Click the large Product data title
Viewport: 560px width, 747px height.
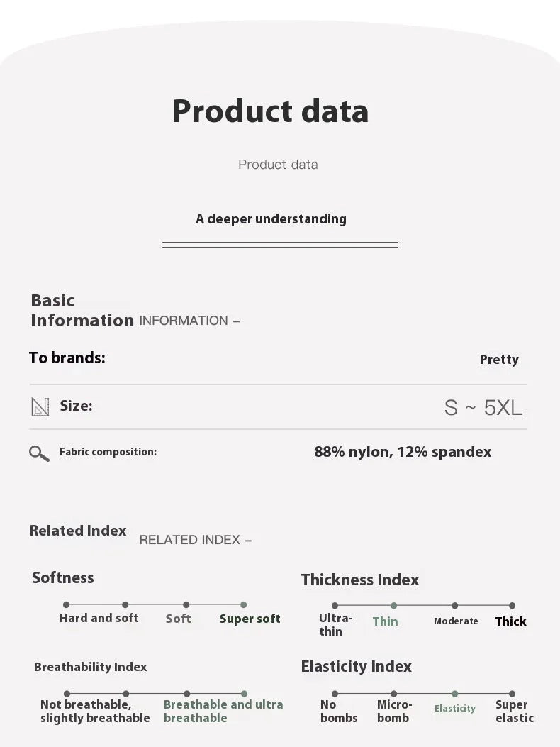[270, 111]
